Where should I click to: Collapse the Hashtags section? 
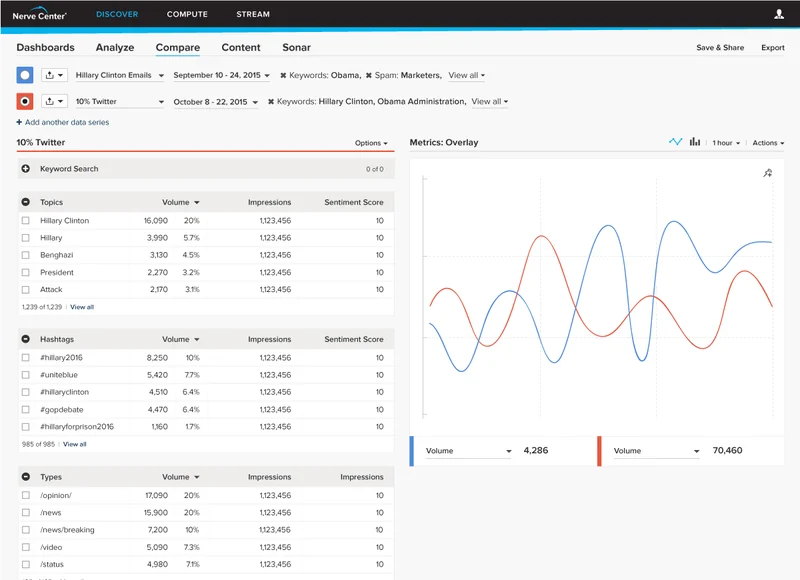[x=26, y=339]
